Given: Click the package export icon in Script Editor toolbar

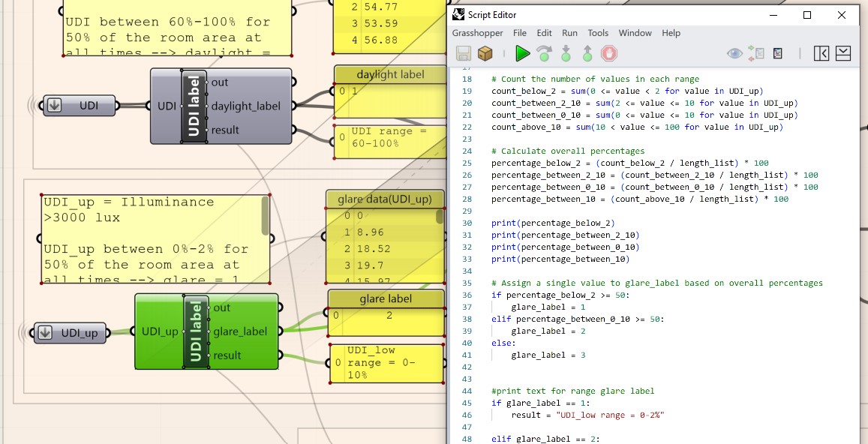Looking at the screenshot, I should [x=485, y=53].
